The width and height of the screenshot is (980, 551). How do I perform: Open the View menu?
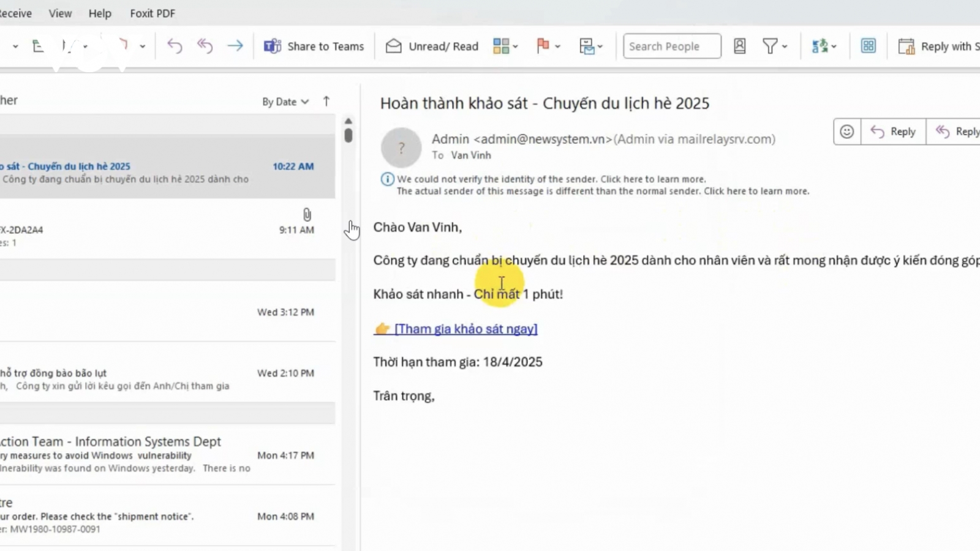pyautogui.click(x=60, y=13)
